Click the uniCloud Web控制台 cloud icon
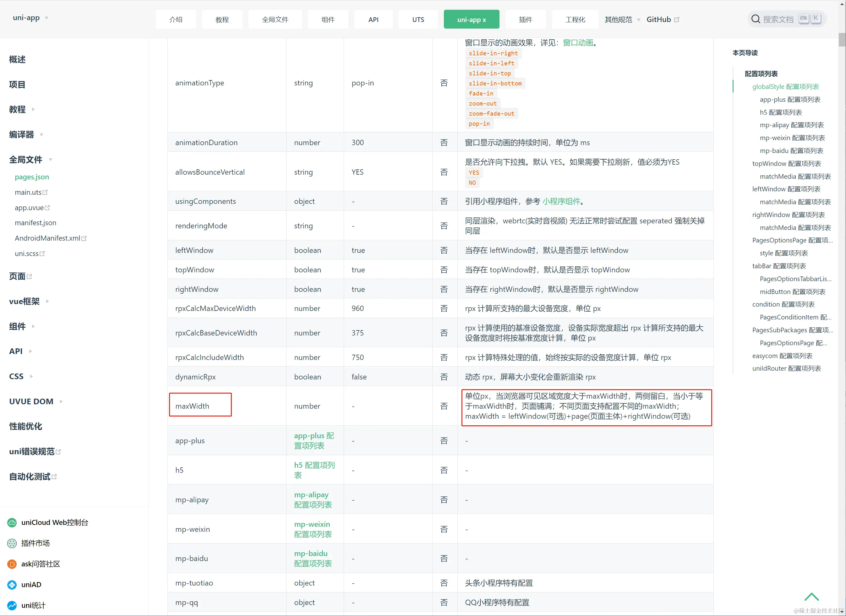This screenshot has width=846, height=616. tap(12, 522)
